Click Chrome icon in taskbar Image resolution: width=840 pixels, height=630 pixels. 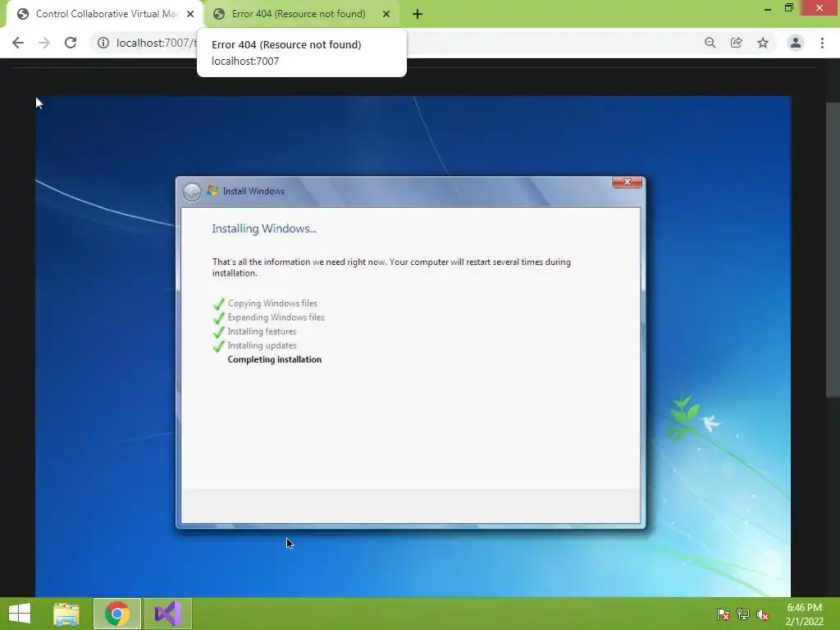116,614
